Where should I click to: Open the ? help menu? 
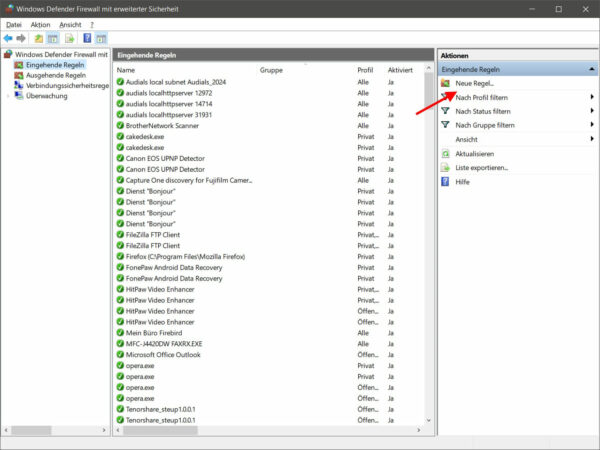point(92,25)
